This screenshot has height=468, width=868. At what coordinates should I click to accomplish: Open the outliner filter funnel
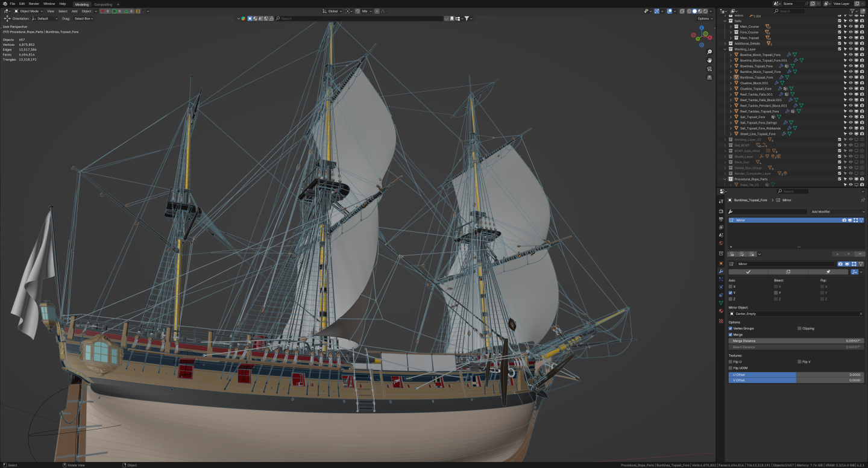pyautogui.click(x=852, y=11)
